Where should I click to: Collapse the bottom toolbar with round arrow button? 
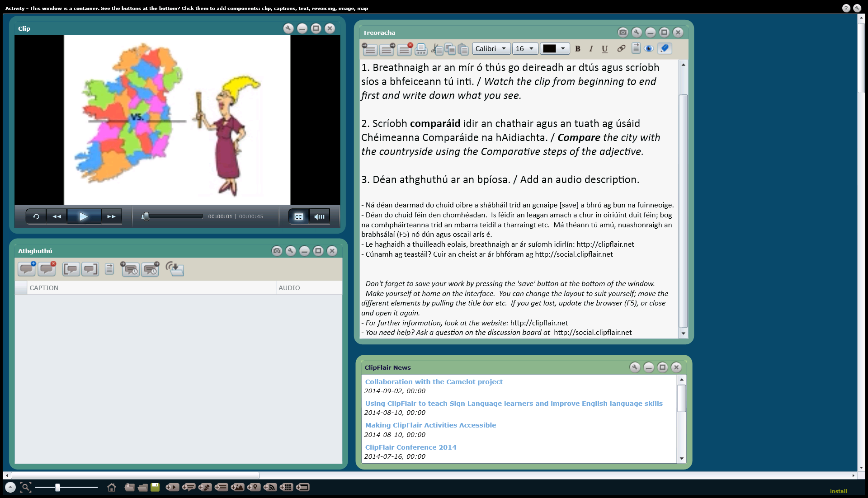tap(10, 487)
